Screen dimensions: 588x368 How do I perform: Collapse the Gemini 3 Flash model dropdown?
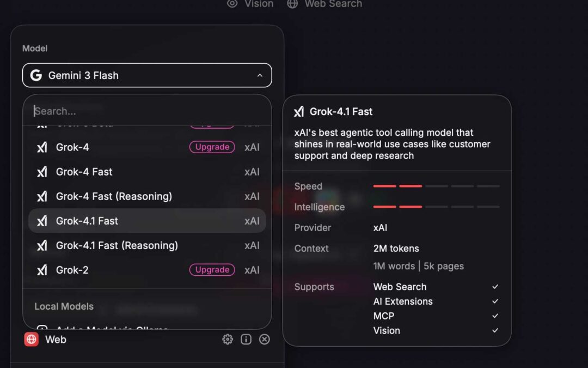pyautogui.click(x=260, y=75)
